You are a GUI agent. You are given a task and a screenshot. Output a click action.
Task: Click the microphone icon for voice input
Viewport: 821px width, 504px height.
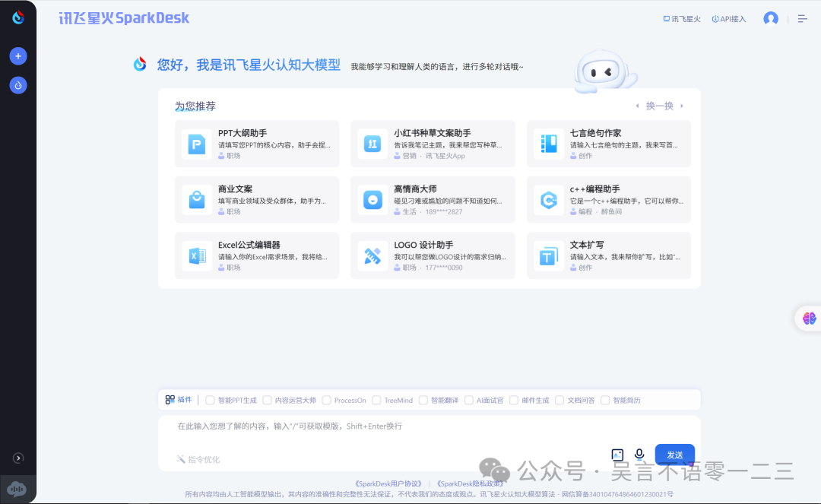click(x=639, y=454)
